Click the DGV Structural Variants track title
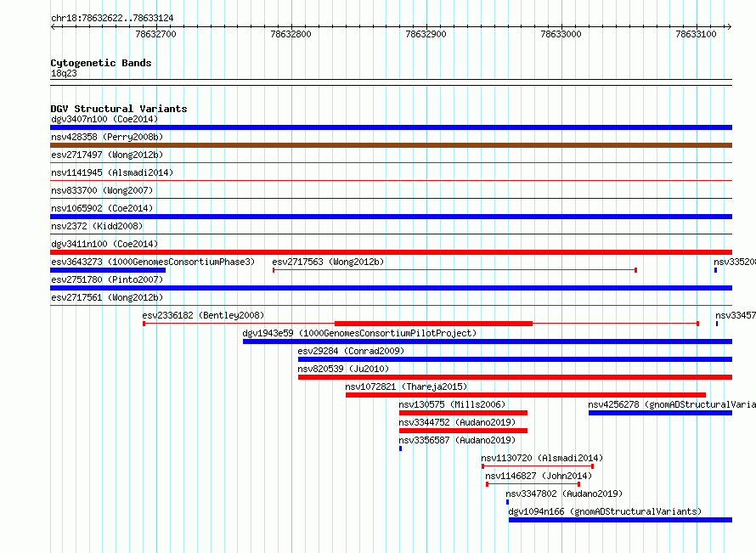 (x=119, y=109)
